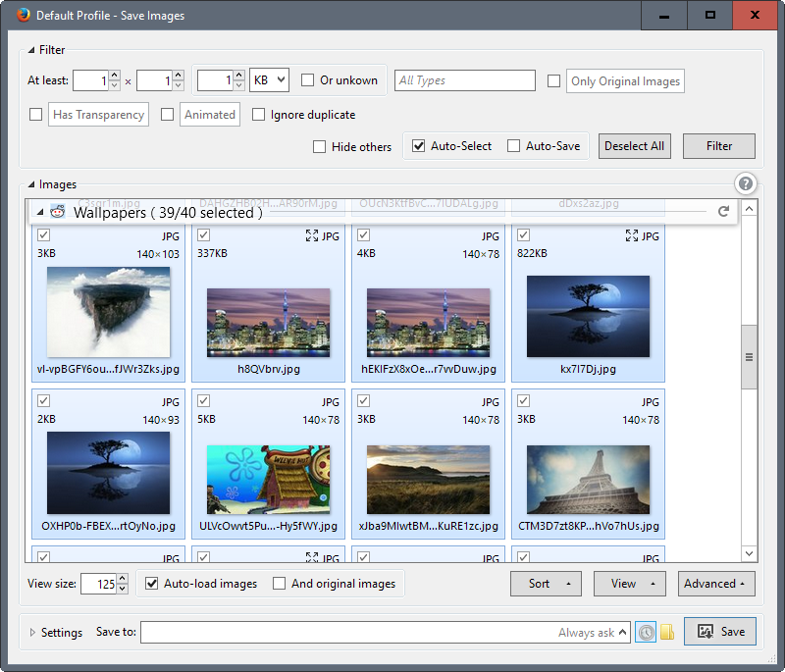Click the 822KB size label
The image size is (785, 672).
(x=532, y=253)
